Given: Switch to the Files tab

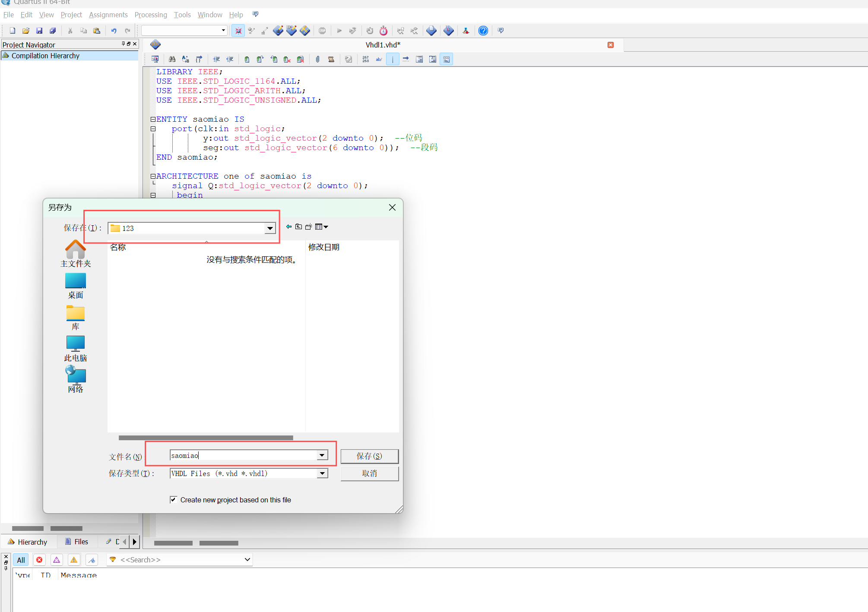Looking at the screenshot, I should coord(77,542).
